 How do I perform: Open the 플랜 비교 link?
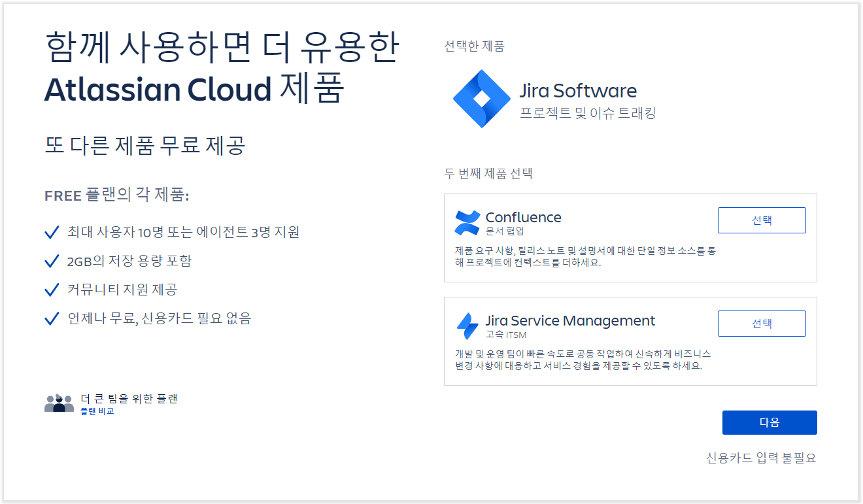(97, 411)
